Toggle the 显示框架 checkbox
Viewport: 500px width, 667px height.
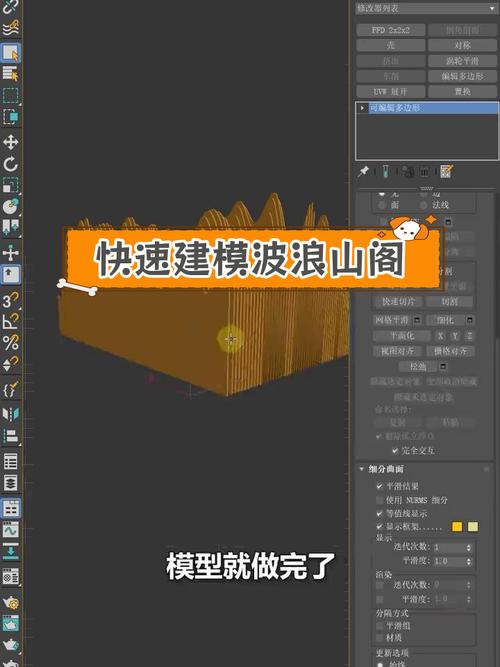click(x=380, y=527)
